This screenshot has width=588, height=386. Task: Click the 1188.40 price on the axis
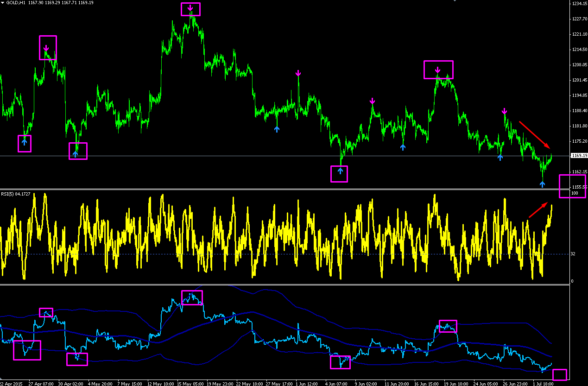click(x=580, y=111)
